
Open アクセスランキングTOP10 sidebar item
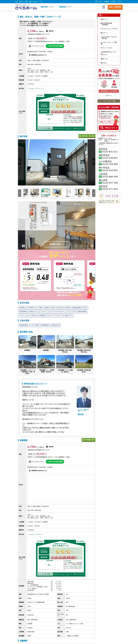[109, 29]
